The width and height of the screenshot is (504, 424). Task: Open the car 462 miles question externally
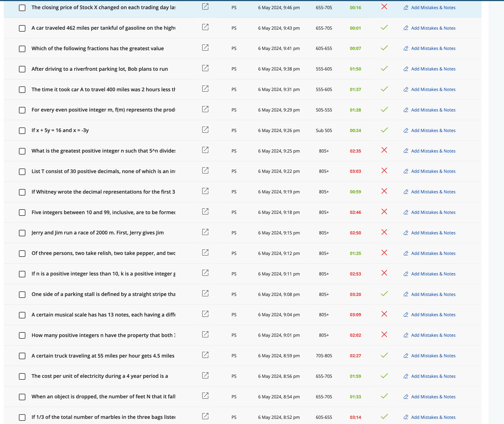click(x=205, y=27)
